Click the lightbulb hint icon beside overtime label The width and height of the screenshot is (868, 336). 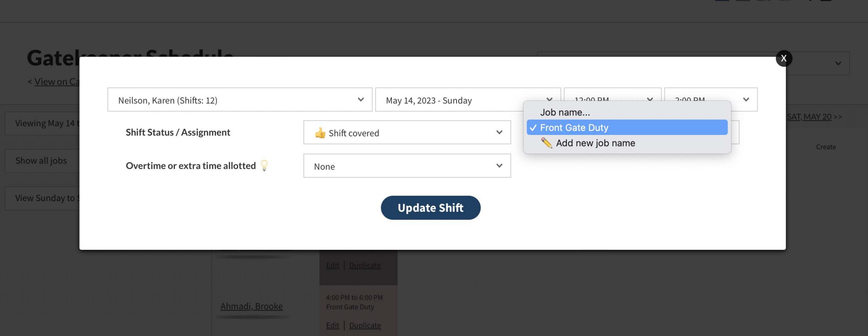point(264,165)
